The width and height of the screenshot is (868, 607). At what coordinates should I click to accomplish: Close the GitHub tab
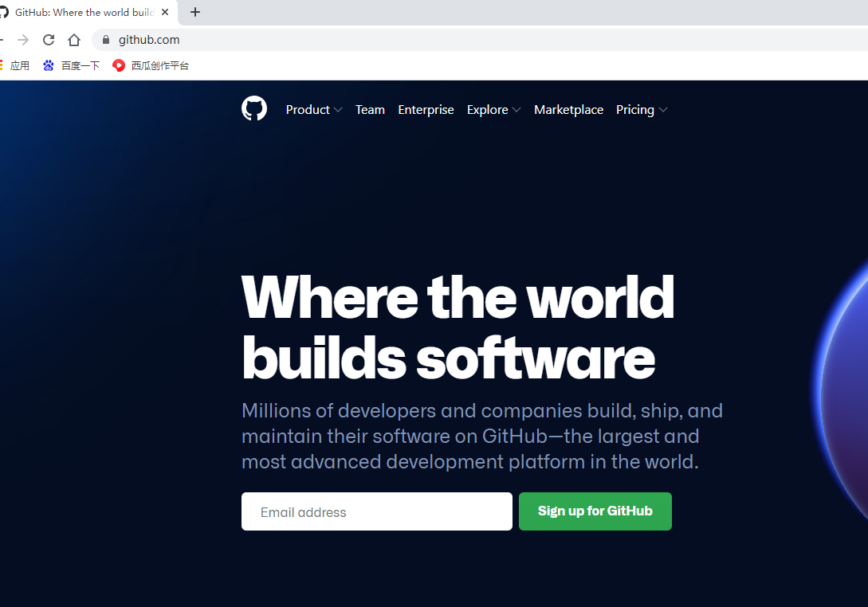coord(165,12)
